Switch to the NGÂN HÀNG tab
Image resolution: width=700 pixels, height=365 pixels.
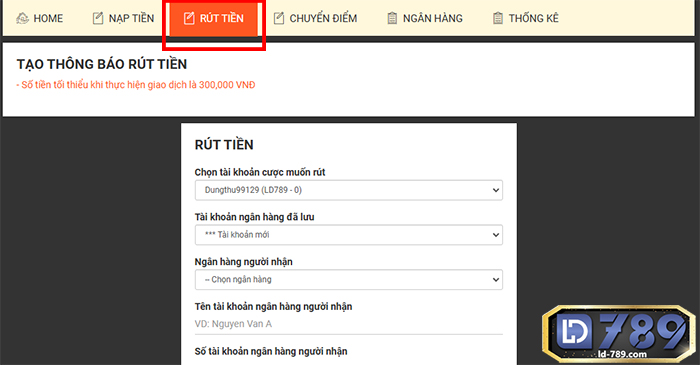pos(425,18)
